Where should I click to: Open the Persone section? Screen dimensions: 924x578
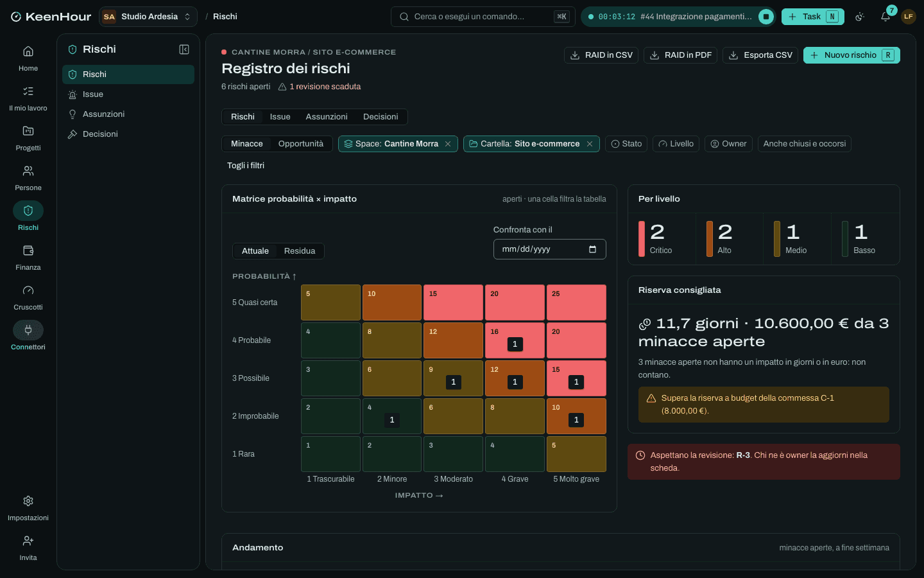28,178
